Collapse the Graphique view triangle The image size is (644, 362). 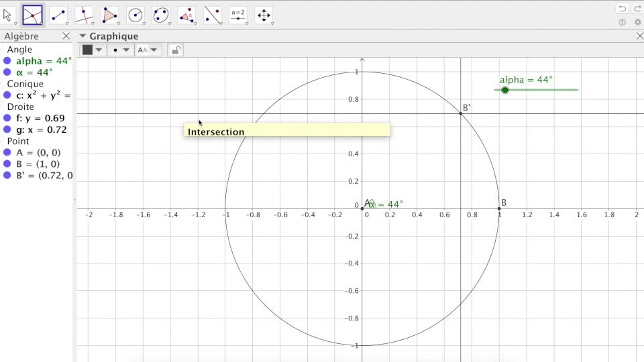point(83,36)
